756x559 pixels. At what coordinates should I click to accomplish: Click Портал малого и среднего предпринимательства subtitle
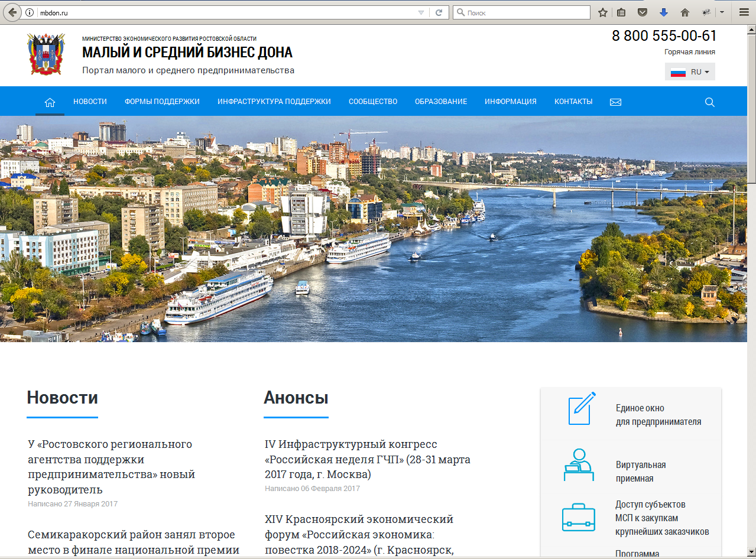point(188,70)
